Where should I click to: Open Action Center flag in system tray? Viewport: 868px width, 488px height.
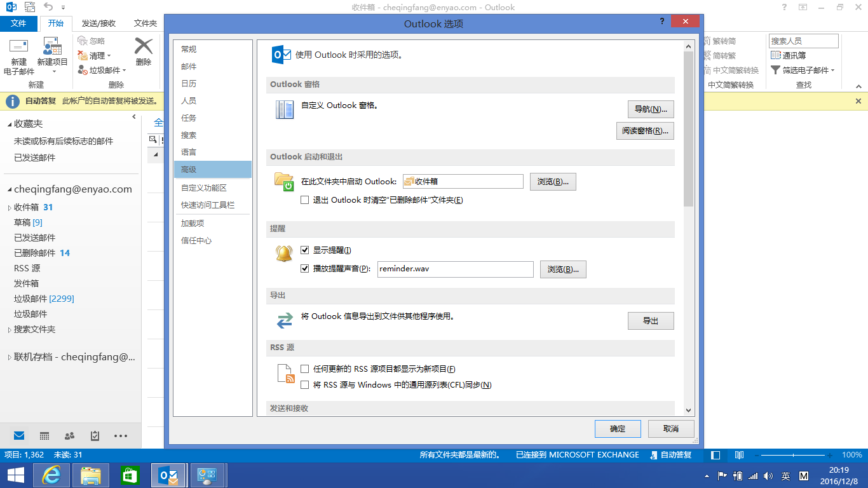pyautogui.click(x=722, y=476)
